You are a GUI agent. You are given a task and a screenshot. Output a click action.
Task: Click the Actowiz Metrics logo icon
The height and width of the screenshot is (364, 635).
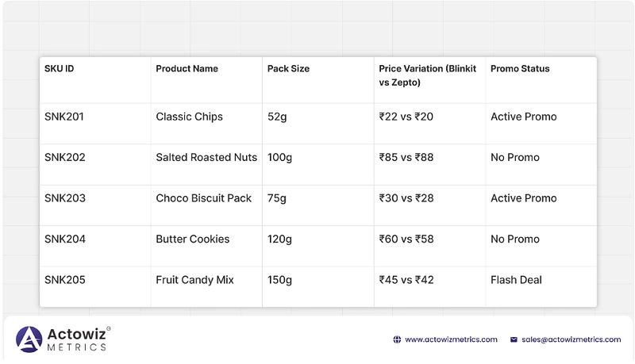pos(29,339)
